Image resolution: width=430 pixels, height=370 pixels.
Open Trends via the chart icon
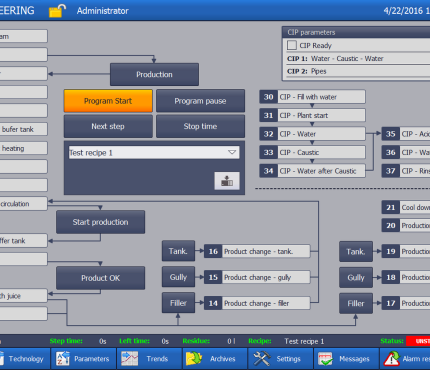tap(129, 359)
